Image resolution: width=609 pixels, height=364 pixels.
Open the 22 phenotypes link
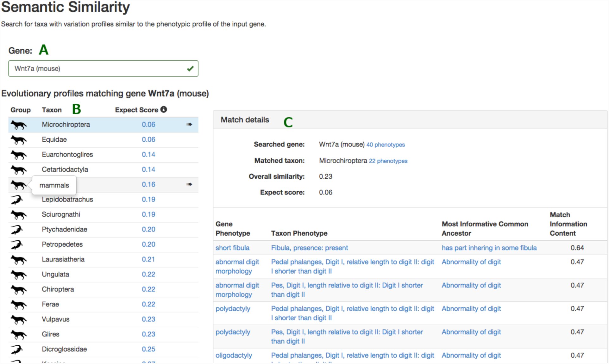388,161
